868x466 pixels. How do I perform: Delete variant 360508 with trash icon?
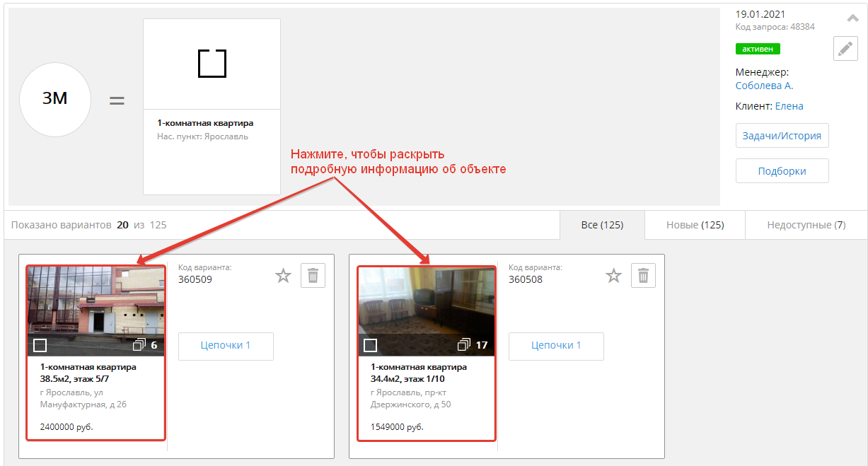click(x=643, y=276)
